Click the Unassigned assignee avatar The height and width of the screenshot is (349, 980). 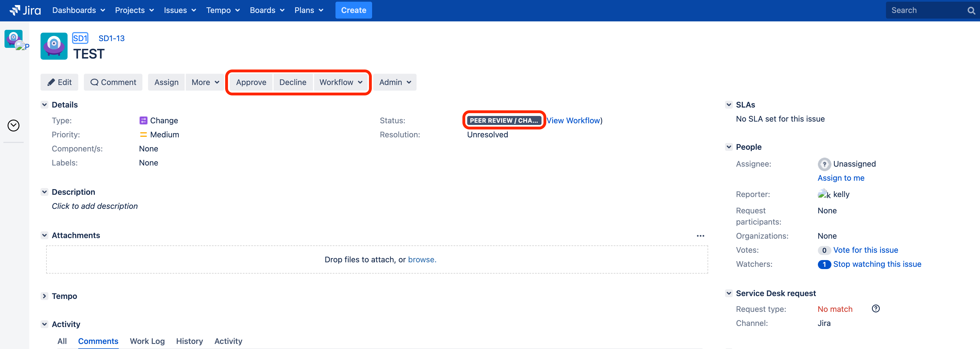click(824, 164)
